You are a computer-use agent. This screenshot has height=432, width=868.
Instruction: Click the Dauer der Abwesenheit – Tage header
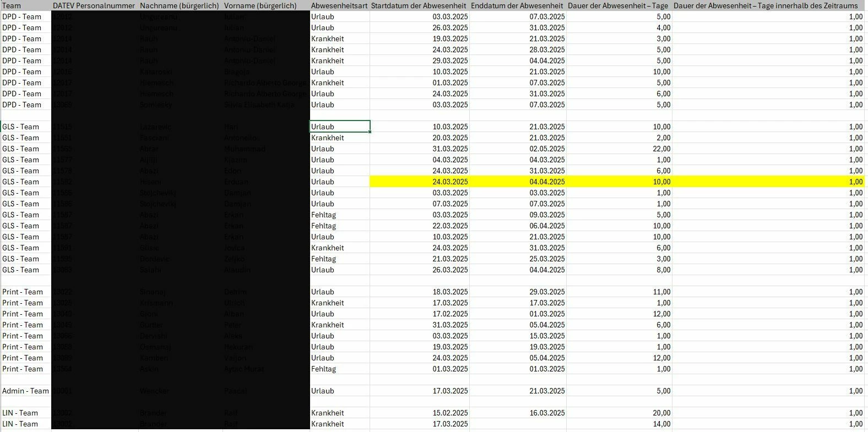618,6
